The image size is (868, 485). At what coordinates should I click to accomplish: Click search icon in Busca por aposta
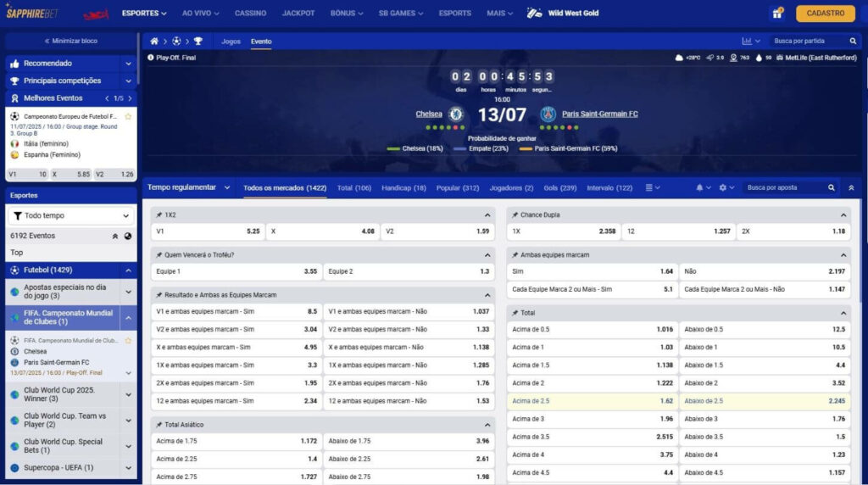click(831, 187)
